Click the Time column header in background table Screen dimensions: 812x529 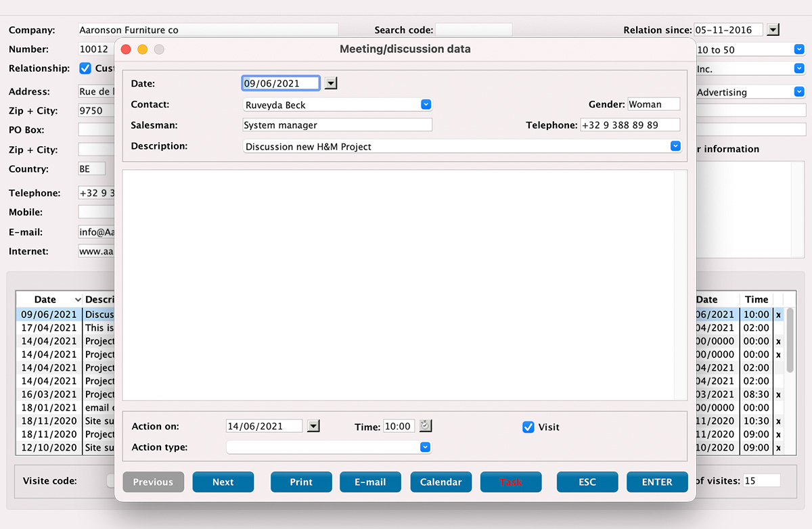(757, 299)
